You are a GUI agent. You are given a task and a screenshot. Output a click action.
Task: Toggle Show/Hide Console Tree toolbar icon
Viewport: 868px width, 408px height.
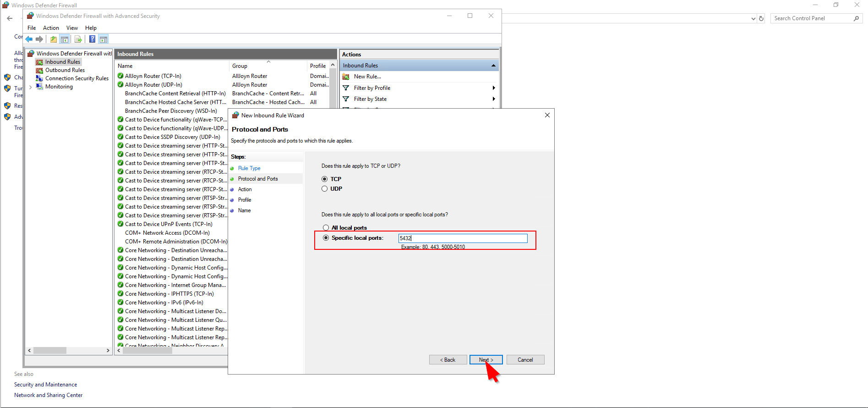[x=65, y=39]
